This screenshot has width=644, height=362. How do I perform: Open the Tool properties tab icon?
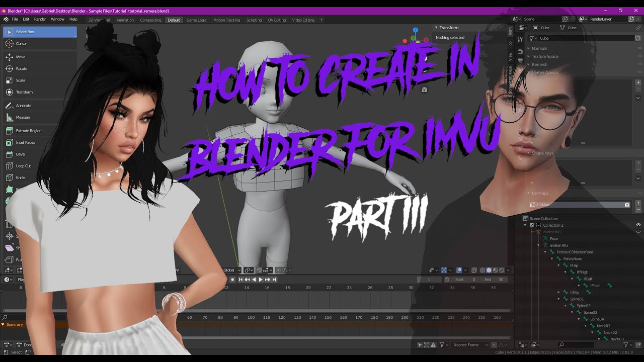[x=520, y=39]
